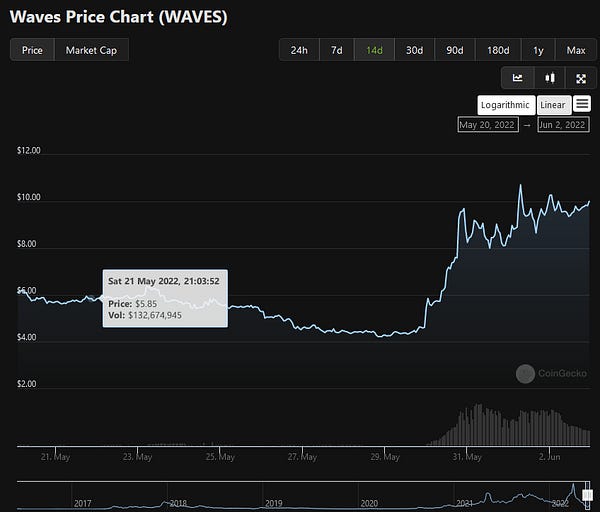This screenshot has height=512, width=600.
Task: Click the tooltip price value $5.85
Action: coord(146,304)
